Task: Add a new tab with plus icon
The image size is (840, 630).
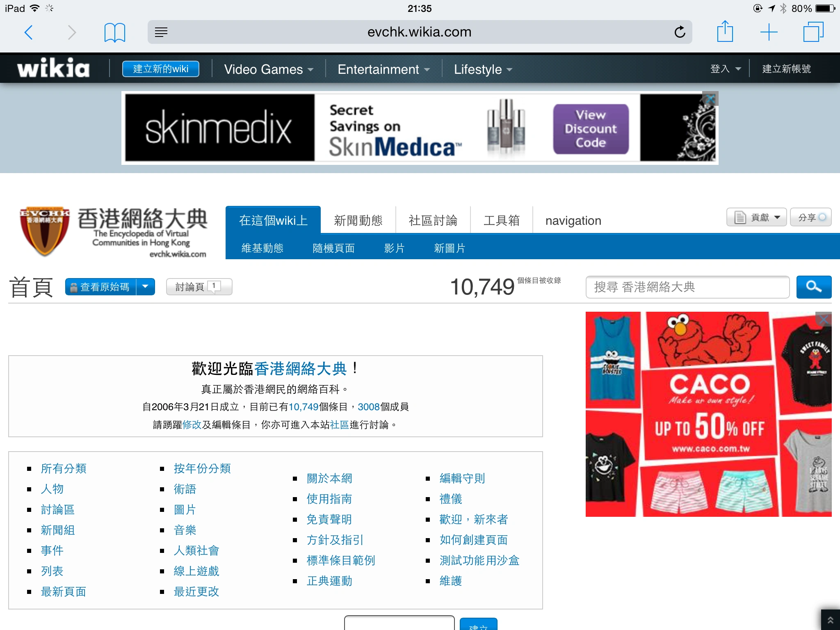Action: pos(769,32)
